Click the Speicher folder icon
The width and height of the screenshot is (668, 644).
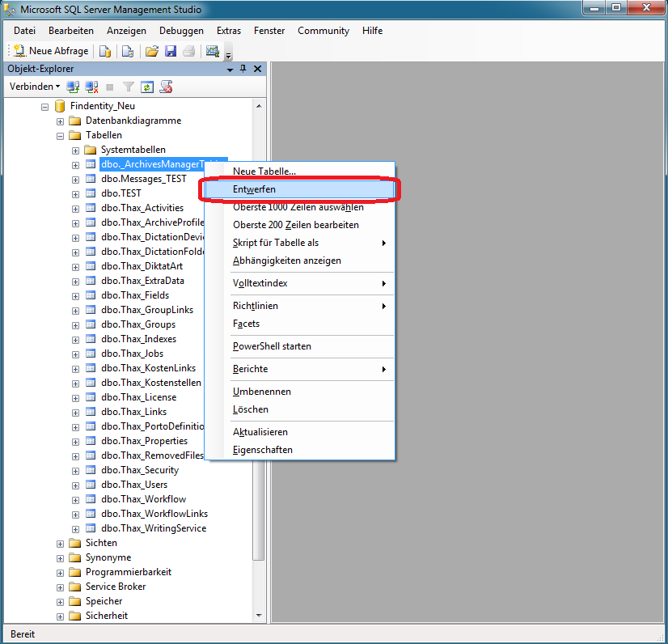[75, 601]
